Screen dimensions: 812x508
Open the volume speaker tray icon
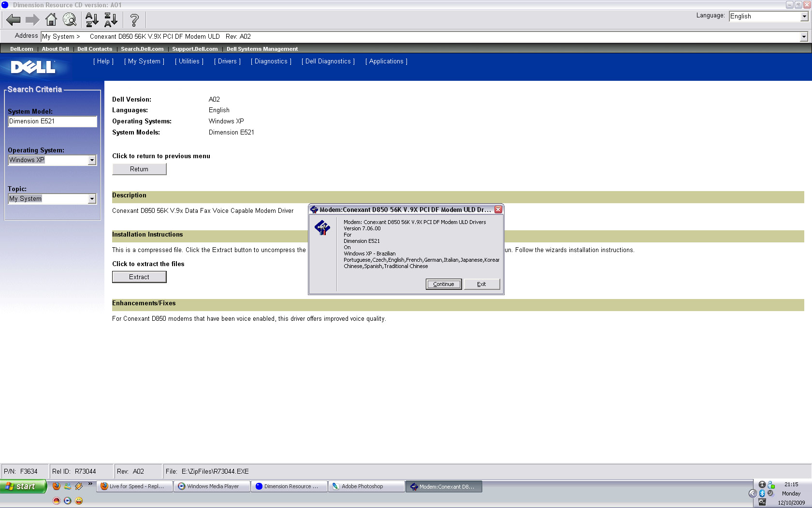point(770,493)
